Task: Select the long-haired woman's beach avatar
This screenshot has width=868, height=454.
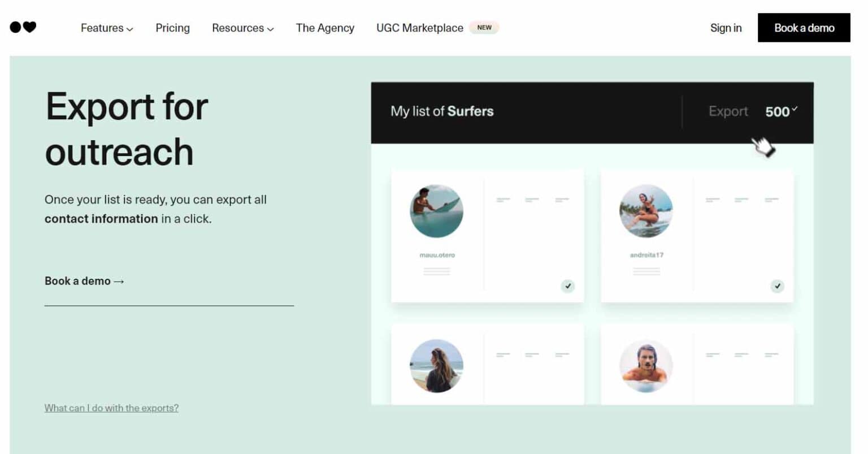Action: (x=436, y=366)
